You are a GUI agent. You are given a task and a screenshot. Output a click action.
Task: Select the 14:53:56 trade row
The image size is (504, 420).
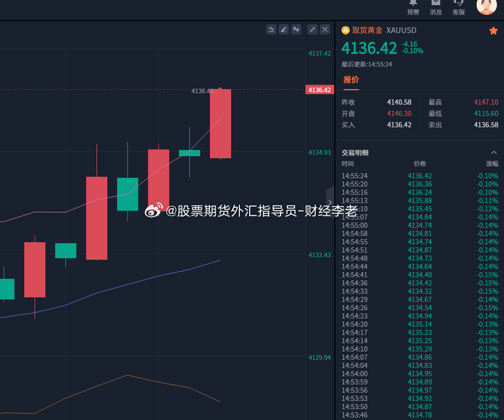[x=420, y=391]
